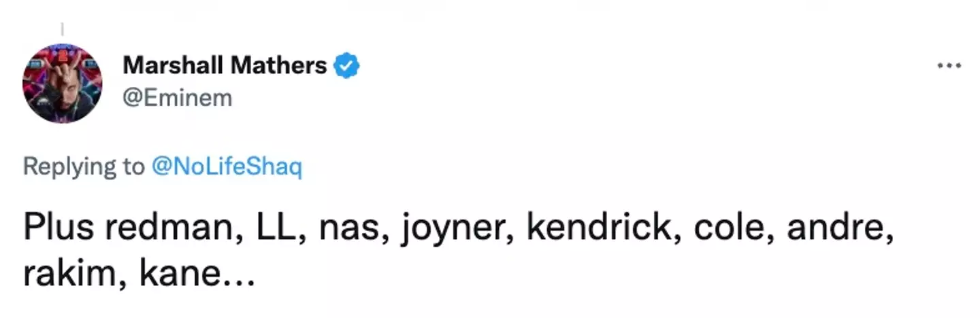
Task: Click the thread connector line above avatar
Action: coord(62,29)
